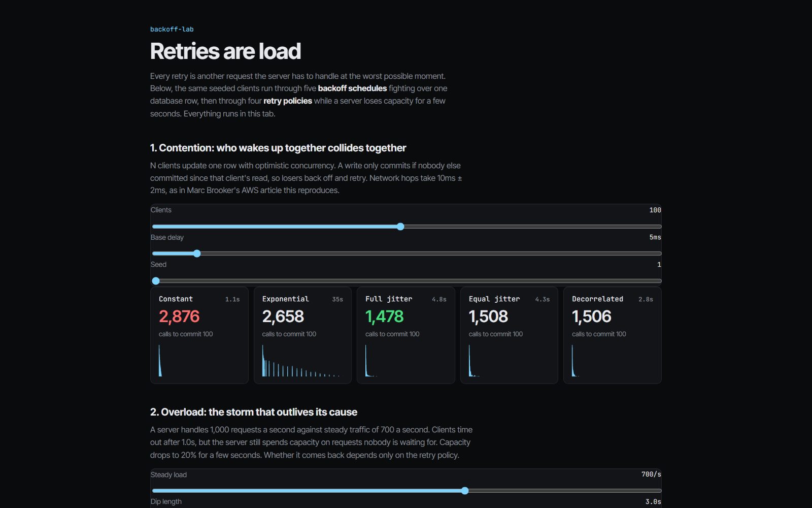Click the Seed label
This screenshot has width=812, height=508.
click(158, 265)
